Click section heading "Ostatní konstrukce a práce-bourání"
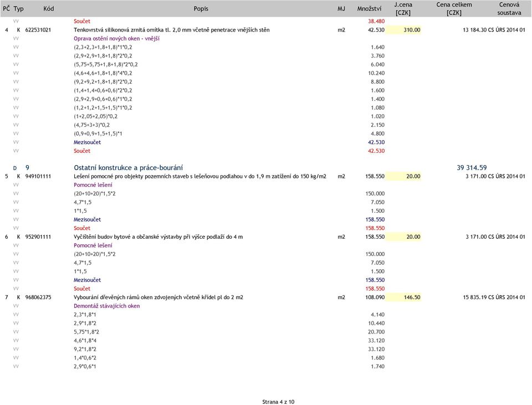The width and height of the screenshot is (532, 405). coord(128,167)
